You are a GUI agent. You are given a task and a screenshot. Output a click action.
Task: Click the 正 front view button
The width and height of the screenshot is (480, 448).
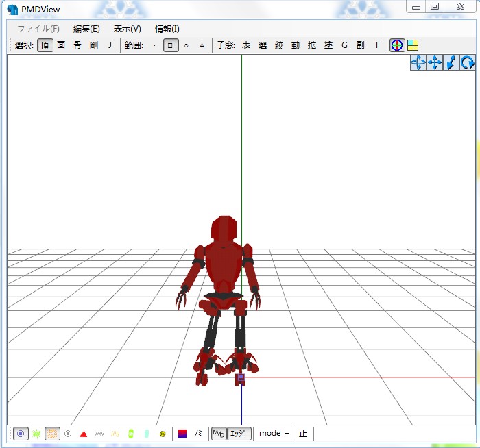click(x=303, y=434)
